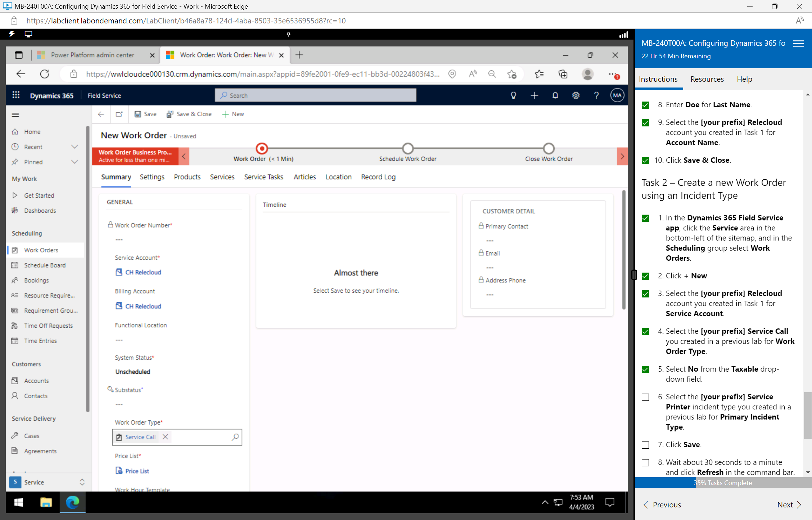Image resolution: width=812 pixels, height=520 pixels.
Task: Click the Dynamics 365 settings gear
Action: 576,95
